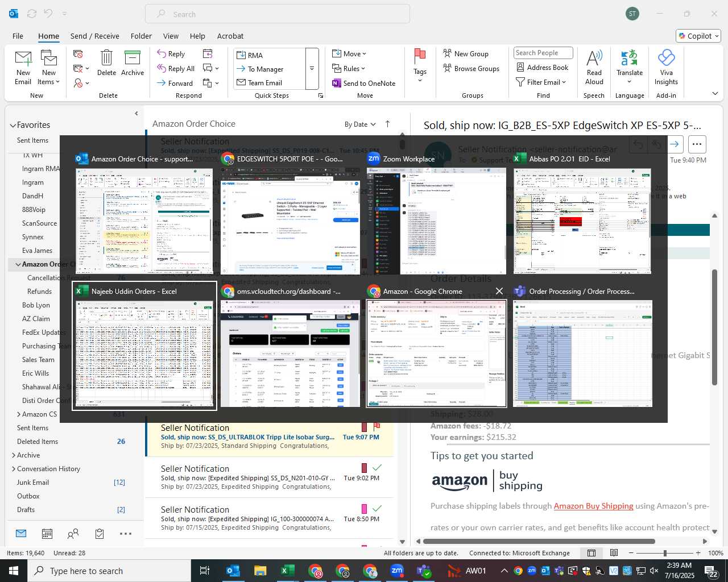Switch to People view in navigation bar
This screenshot has height=582, width=728.
73,534
